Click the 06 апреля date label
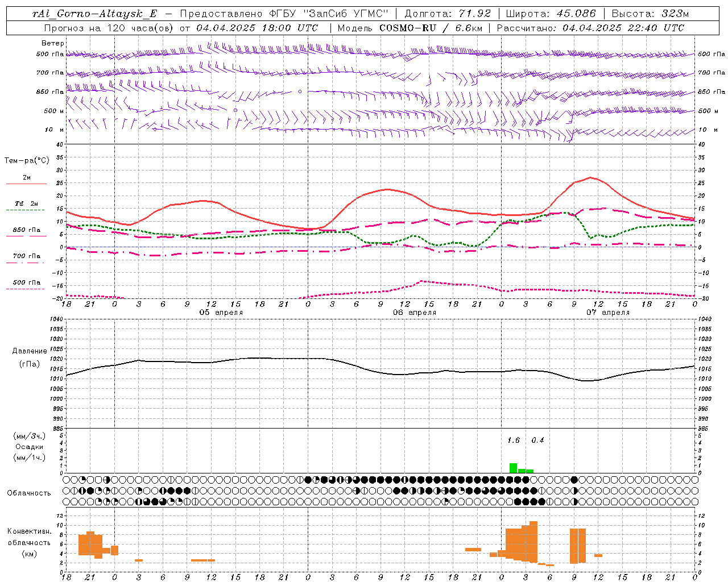The height and width of the screenshot is (582, 728). (415, 313)
